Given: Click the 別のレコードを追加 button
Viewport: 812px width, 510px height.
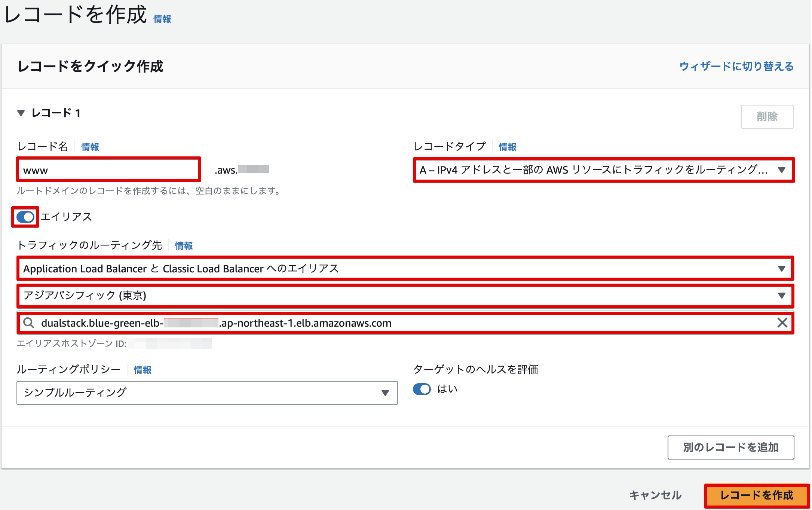Looking at the screenshot, I should [x=731, y=447].
